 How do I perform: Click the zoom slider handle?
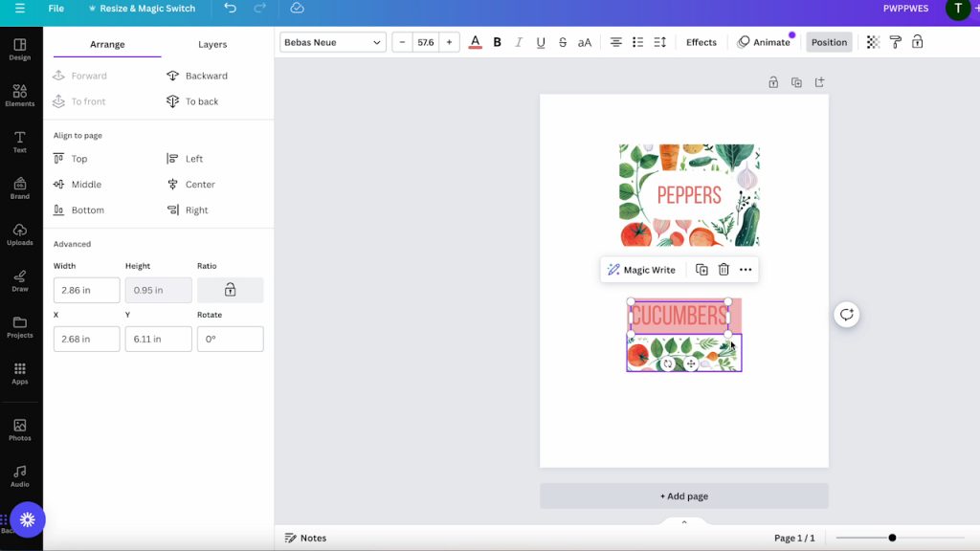coord(892,538)
